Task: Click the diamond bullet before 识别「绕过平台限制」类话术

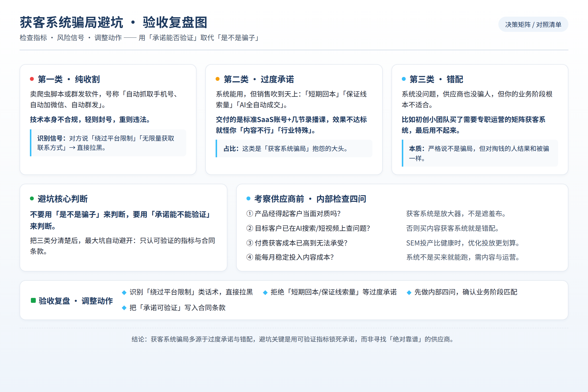Action: tap(124, 293)
